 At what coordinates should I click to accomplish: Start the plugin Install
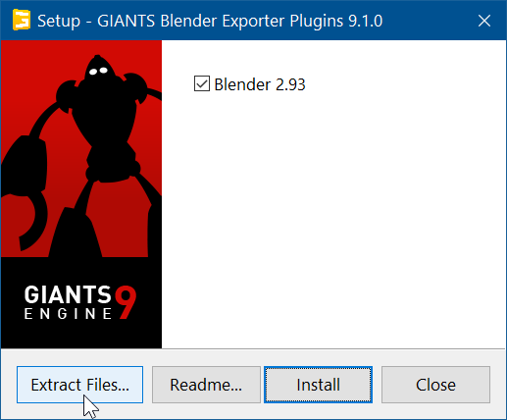(x=318, y=385)
